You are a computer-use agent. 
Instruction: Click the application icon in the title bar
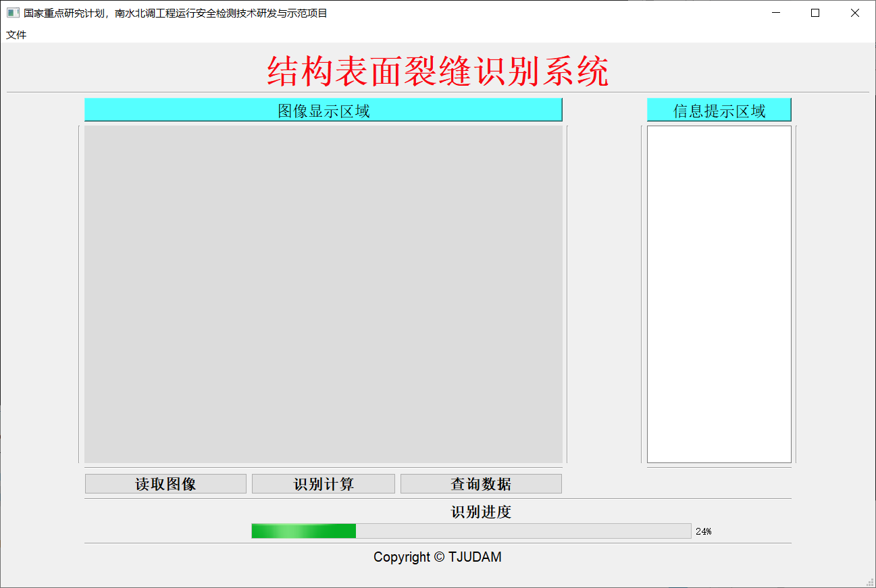[11, 12]
